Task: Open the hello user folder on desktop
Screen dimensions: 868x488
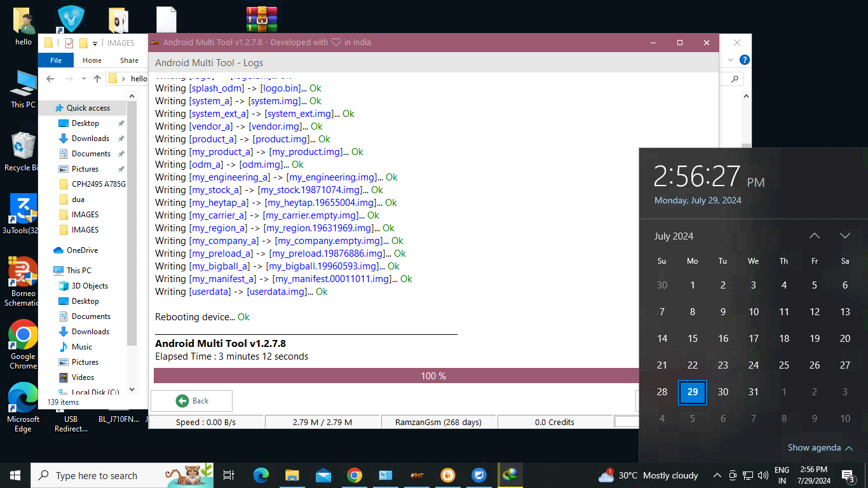Action: [24, 27]
